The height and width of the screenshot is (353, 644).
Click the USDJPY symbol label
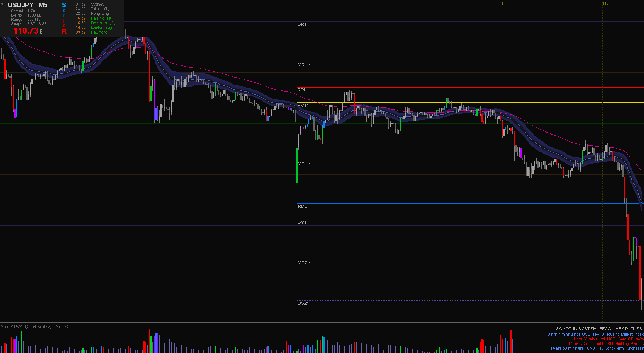(21, 5)
